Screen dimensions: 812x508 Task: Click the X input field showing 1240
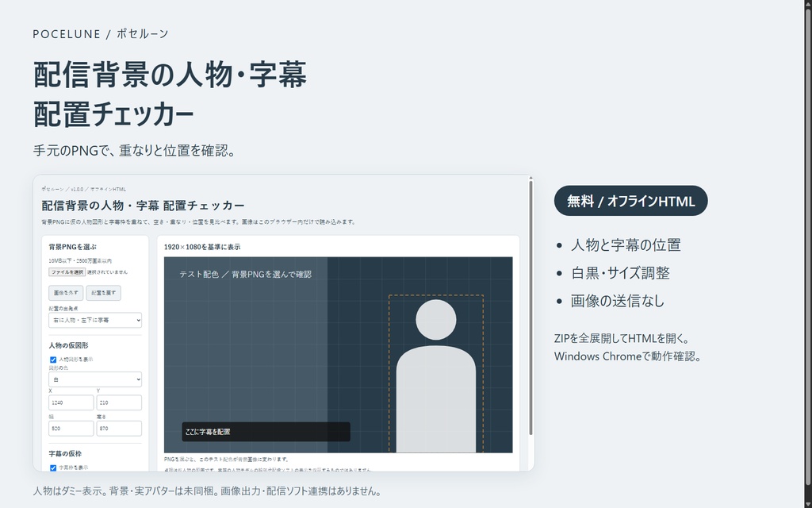click(71, 402)
